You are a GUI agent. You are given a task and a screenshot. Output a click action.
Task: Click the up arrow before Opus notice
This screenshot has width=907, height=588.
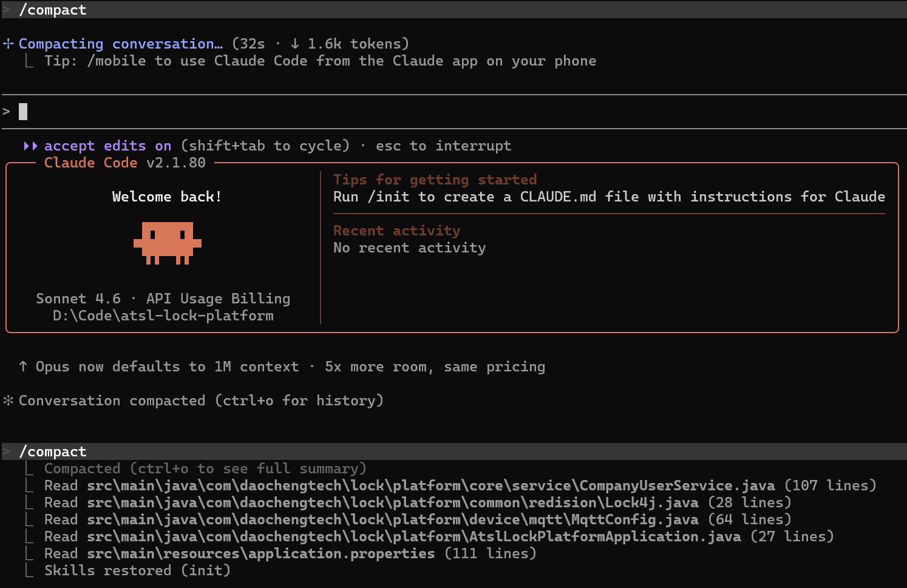[23, 367]
